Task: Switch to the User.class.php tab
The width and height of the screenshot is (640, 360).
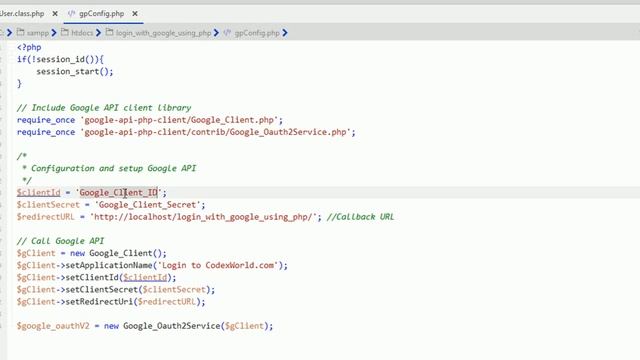Action: coord(22,13)
